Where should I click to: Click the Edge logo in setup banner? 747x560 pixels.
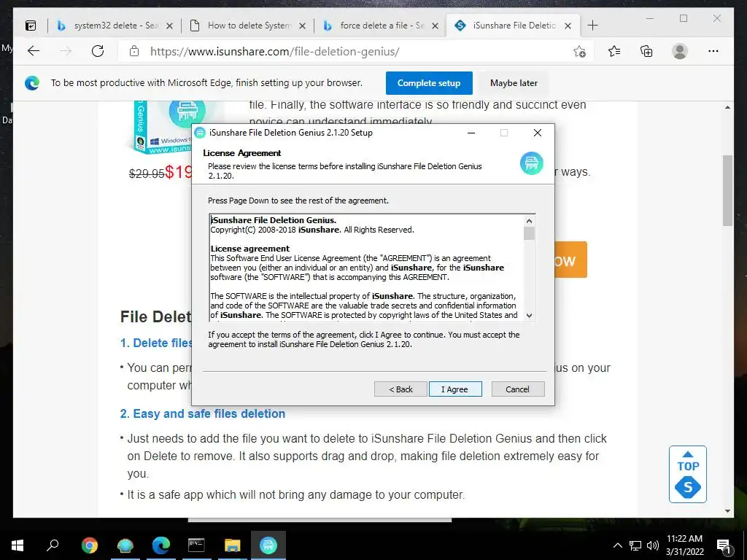(32, 83)
